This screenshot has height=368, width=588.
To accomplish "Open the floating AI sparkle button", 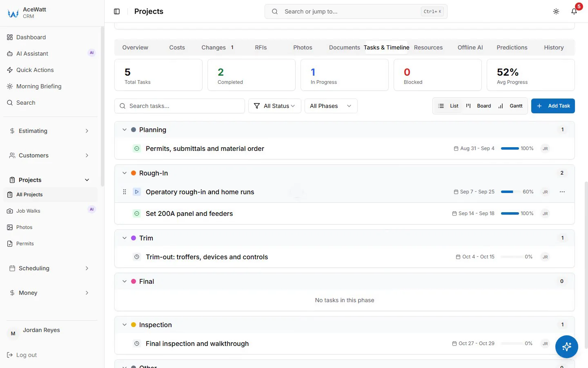I will point(566,347).
